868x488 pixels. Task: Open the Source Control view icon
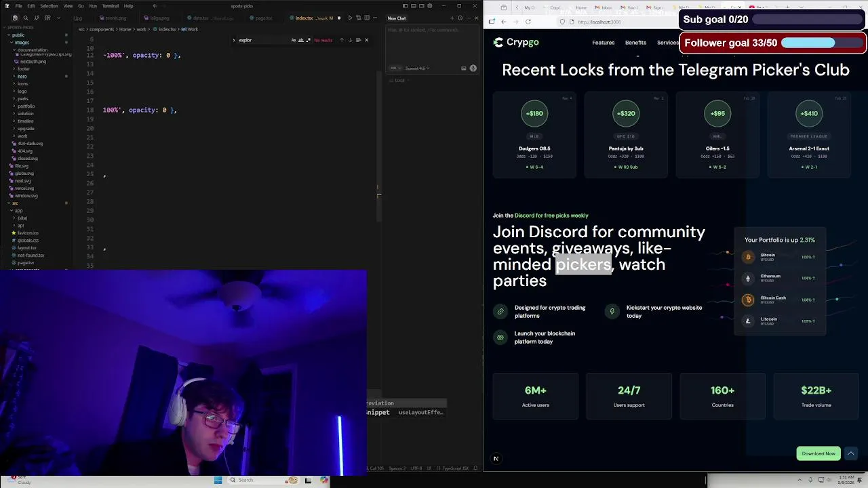37,18
